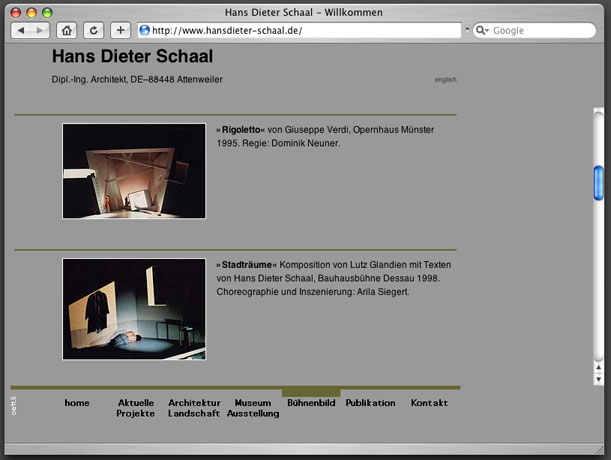Click the blue vertical scrollbar thumb

tap(598, 182)
